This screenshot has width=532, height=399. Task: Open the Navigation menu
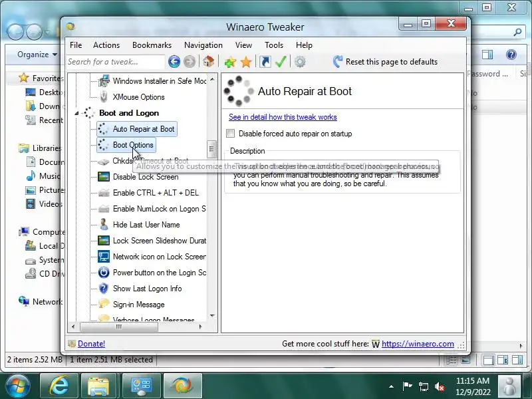[203, 45]
